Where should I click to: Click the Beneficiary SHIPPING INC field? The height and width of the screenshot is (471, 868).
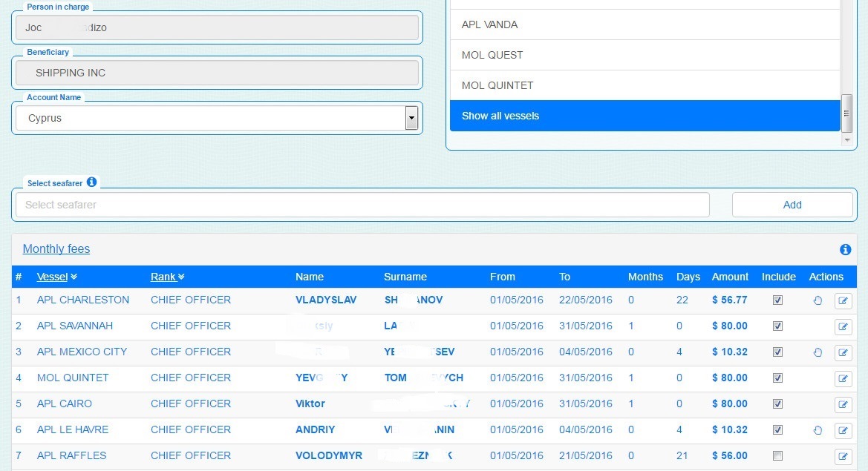coord(217,73)
